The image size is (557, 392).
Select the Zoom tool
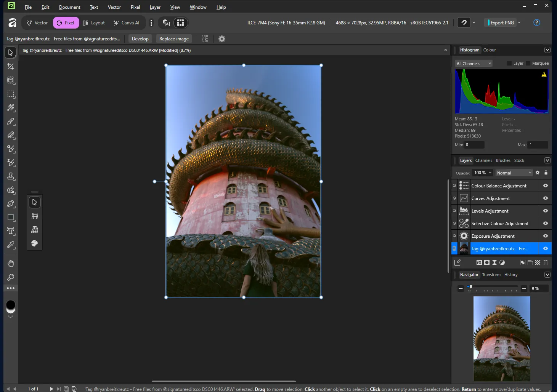coord(11,277)
